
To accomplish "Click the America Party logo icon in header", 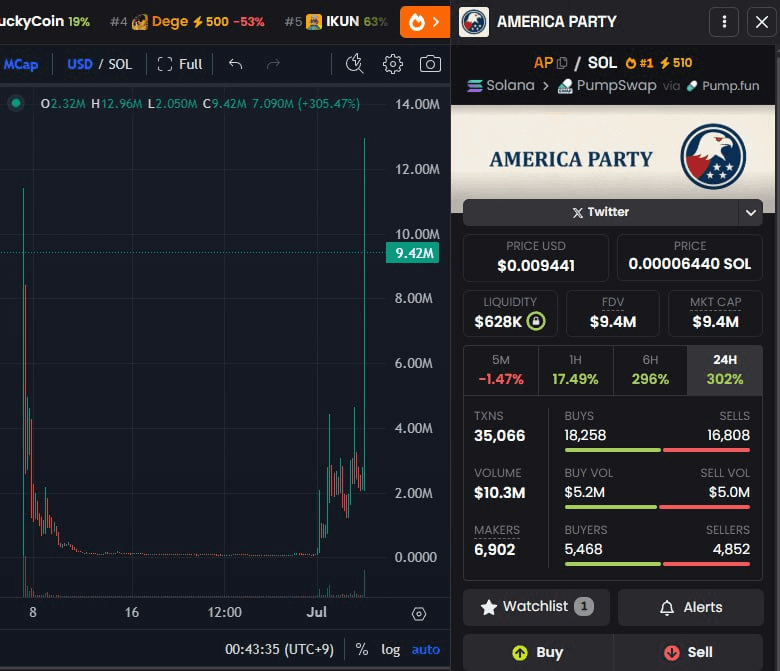I will pyautogui.click(x=473, y=22).
